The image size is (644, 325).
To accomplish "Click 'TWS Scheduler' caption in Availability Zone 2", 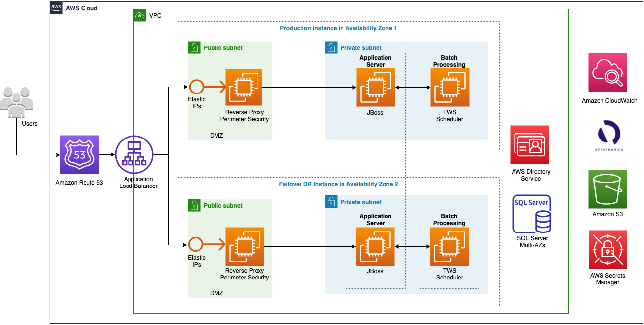I will pyautogui.click(x=450, y=274).
